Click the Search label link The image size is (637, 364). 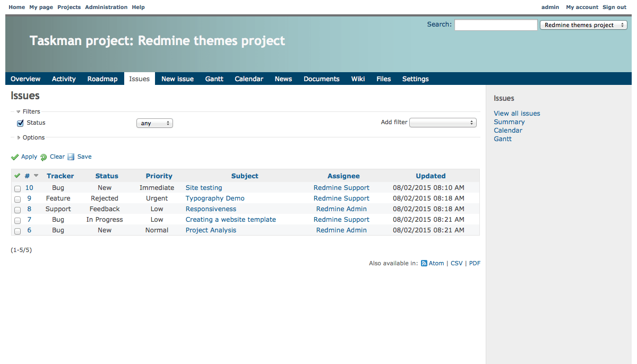439,24
